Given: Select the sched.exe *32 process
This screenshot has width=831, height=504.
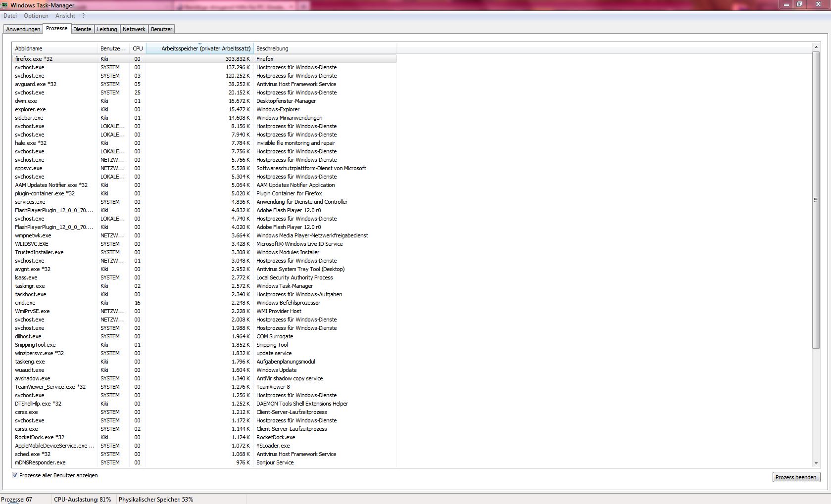Looking at the screenshot, I should tap(204, 454).
